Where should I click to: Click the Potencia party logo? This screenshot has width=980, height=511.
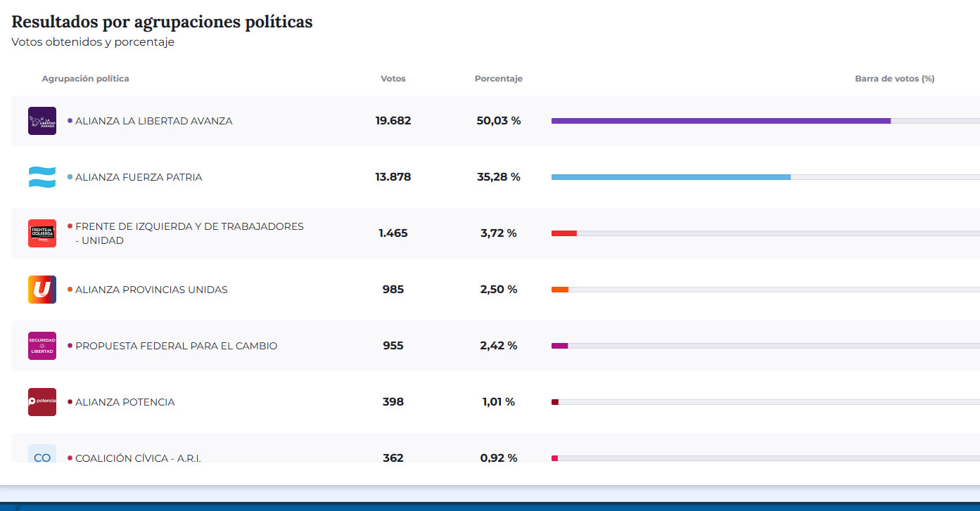tap(42, 402)
